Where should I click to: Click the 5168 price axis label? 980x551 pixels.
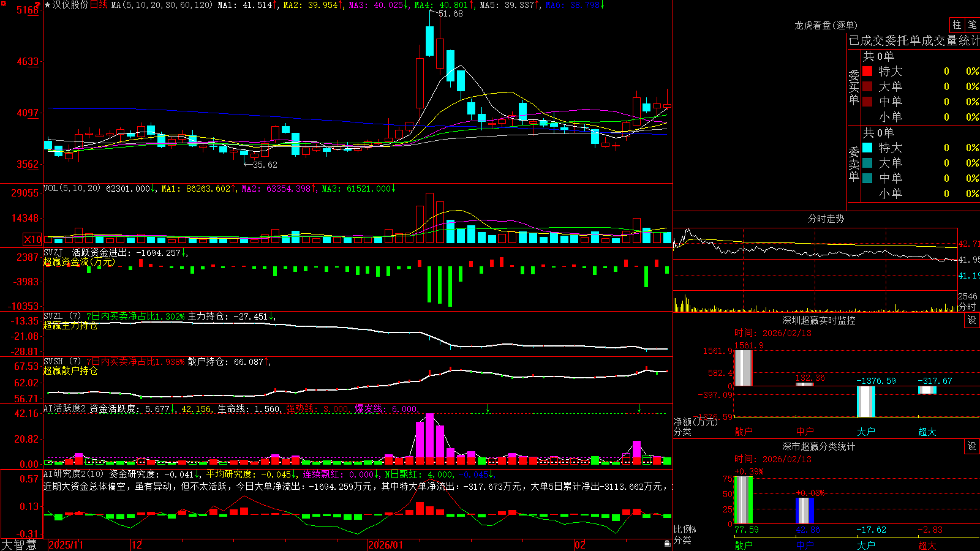[x=28, y=10]
